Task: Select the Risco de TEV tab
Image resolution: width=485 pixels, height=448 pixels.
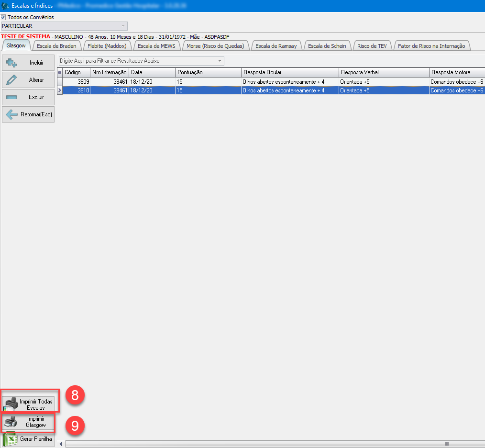Action: [373, 46]
